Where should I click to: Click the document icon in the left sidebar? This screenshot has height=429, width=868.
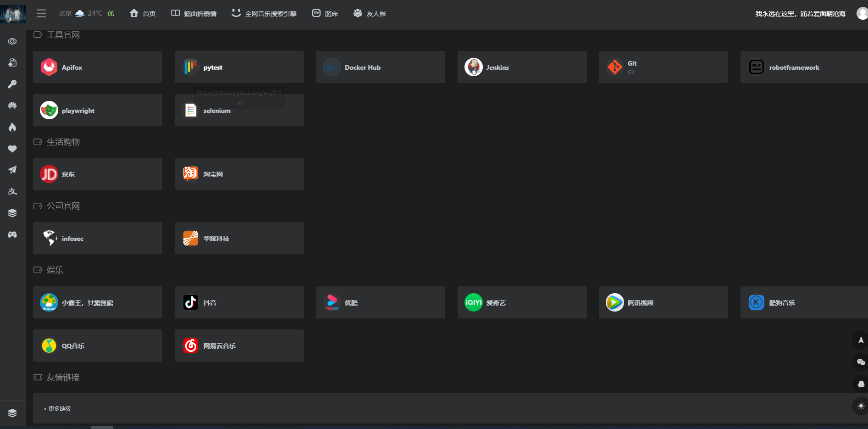click(x=12, y=62)
